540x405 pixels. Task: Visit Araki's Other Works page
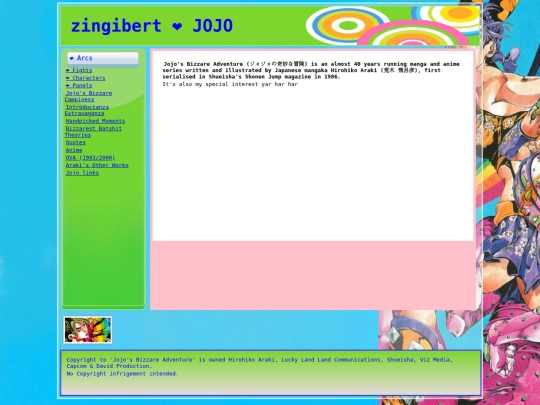point(97,165)
